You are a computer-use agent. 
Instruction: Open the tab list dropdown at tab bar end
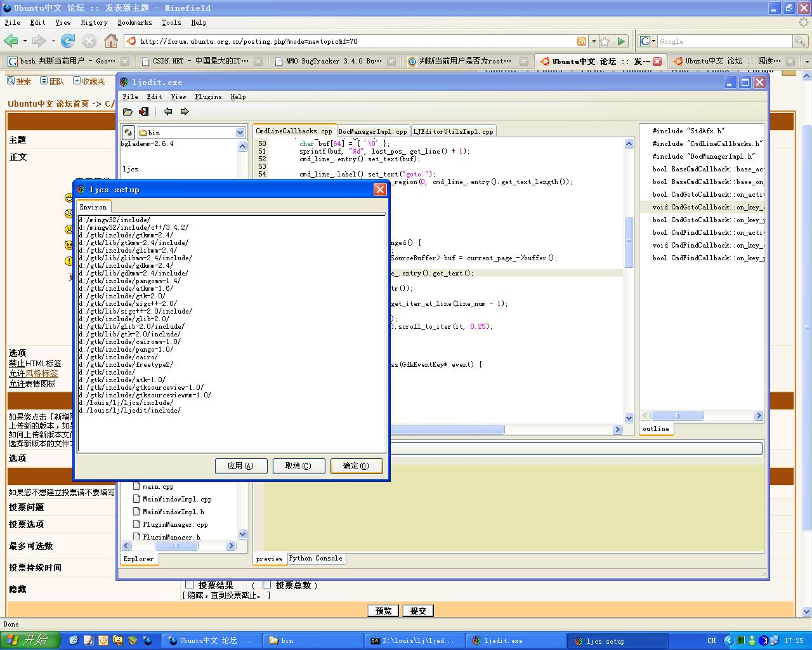click(806, 62)
